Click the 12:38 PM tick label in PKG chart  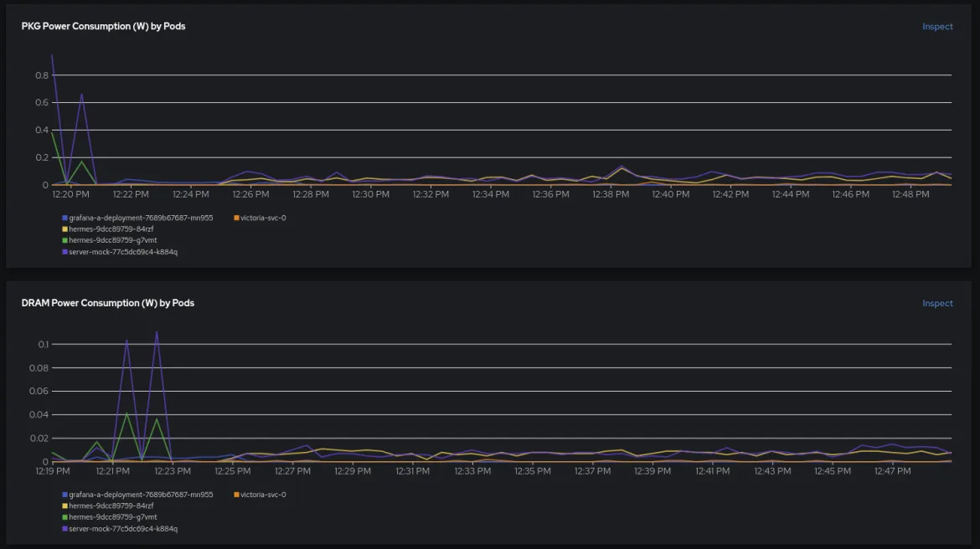tap(611, 195)
